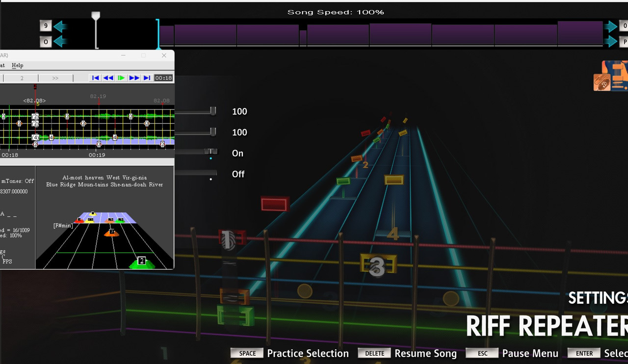Click the '9' key indicator
Screen dimensions: 628x364
(46, 26)
